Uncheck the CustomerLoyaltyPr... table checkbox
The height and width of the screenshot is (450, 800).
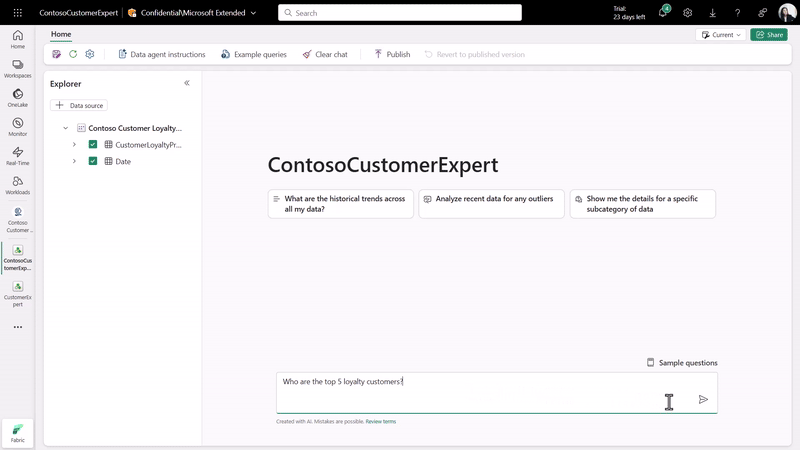coord(93,145)
